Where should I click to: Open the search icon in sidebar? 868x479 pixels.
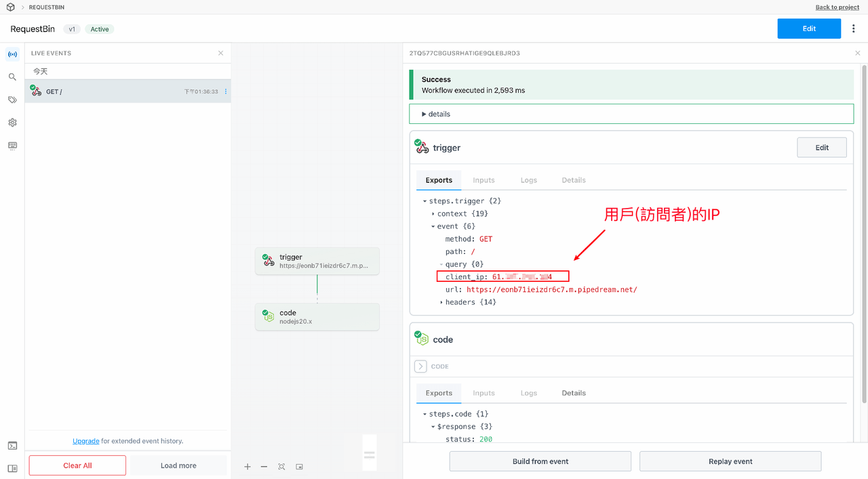coord(12,77)
